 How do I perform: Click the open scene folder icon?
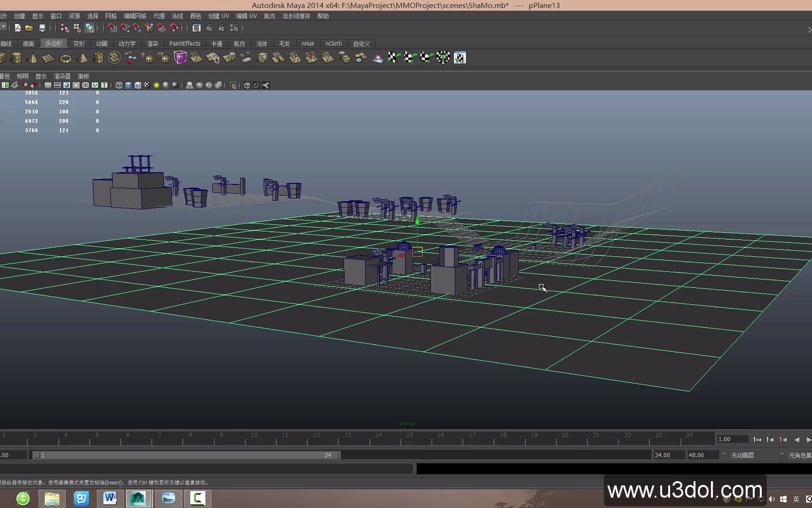29,28
